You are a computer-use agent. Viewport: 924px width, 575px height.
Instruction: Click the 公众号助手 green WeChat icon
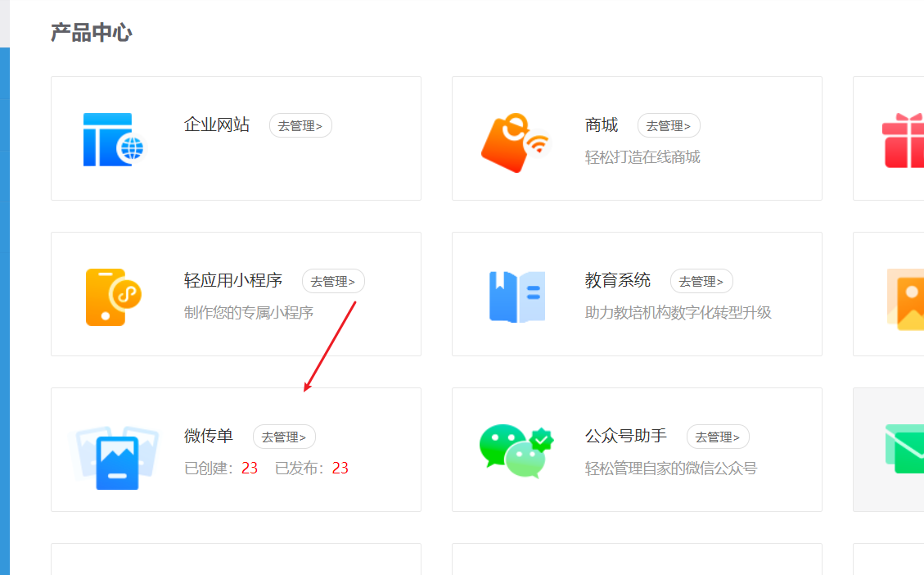coord(516,450)
